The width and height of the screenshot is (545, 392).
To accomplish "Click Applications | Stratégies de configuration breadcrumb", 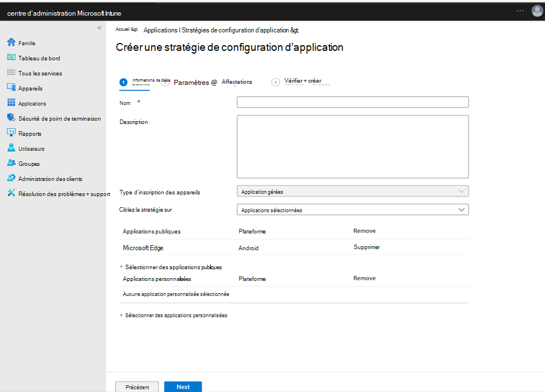I will tap(221, 30).
